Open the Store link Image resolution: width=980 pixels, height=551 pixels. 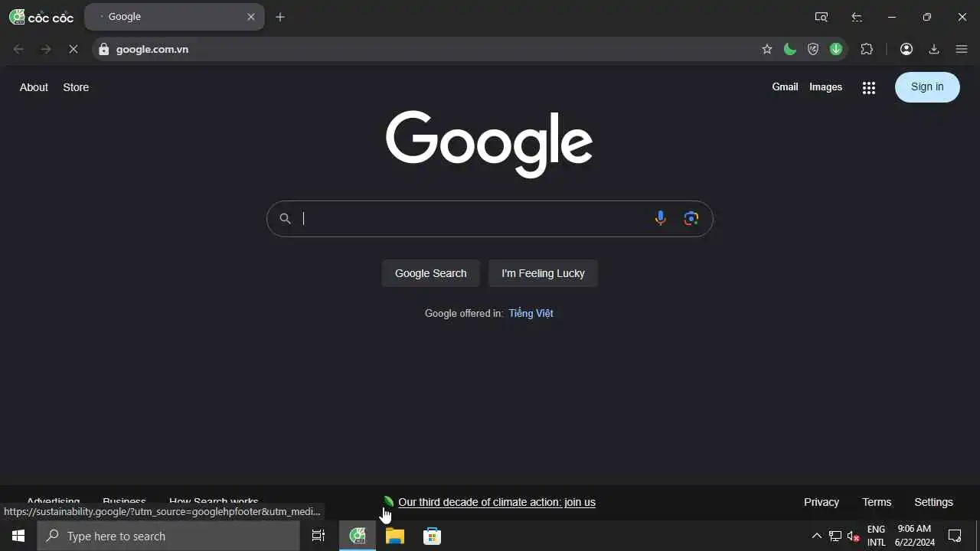click(76, 87)
